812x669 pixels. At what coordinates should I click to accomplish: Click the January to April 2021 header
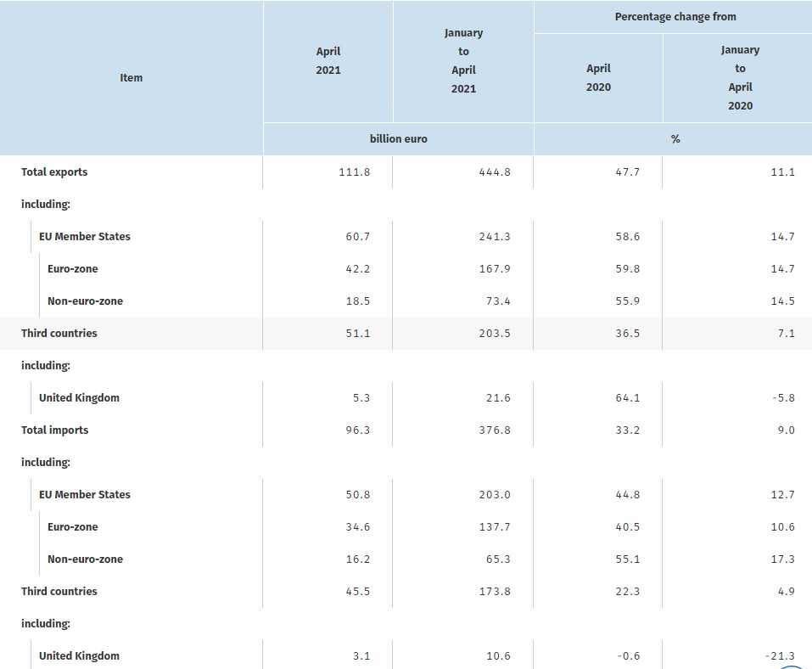[463, 61]
